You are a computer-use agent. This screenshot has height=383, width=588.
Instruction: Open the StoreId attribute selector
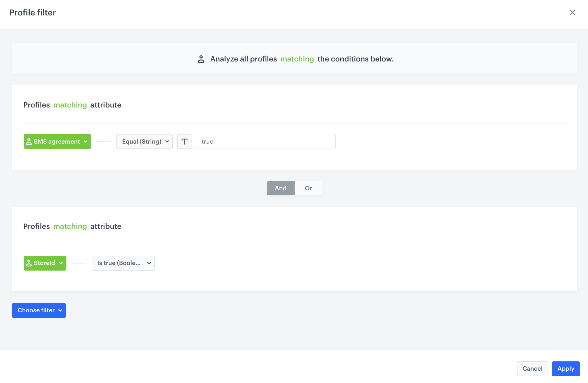(45, 263)
